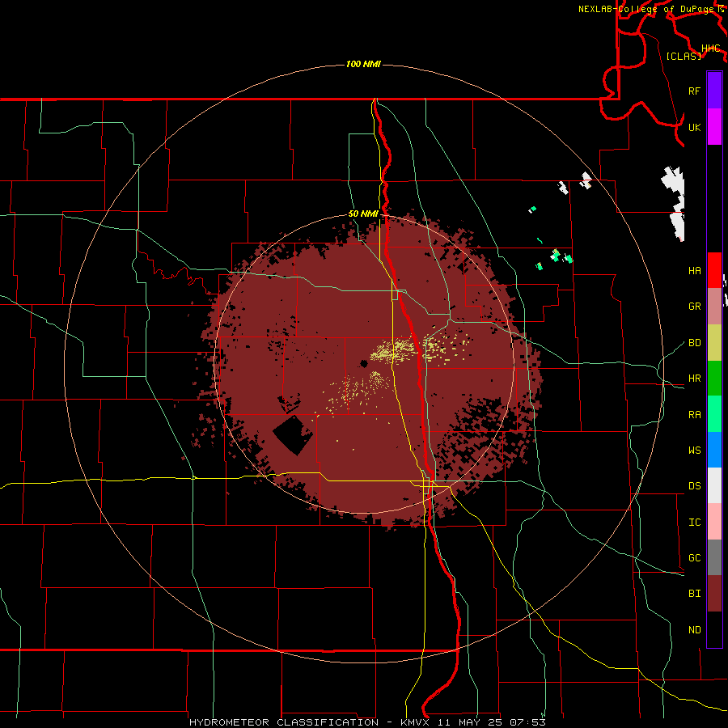Click the large white echo area at right
The width and height of the screenshot is (728, 728).
click(674, 203)
